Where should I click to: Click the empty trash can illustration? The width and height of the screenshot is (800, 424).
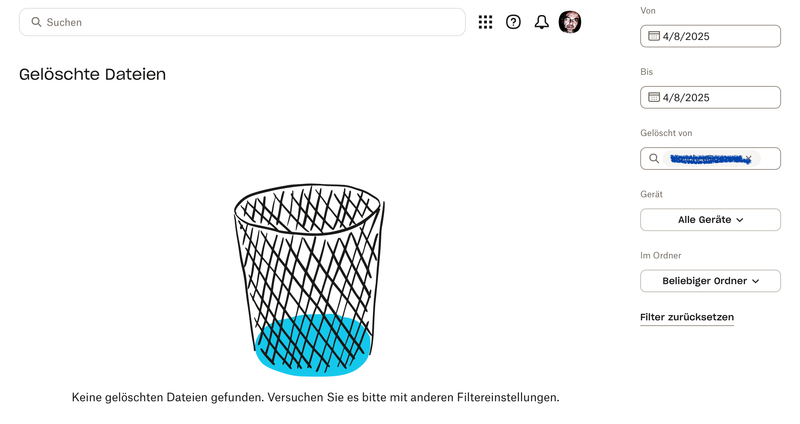point(310,280)
